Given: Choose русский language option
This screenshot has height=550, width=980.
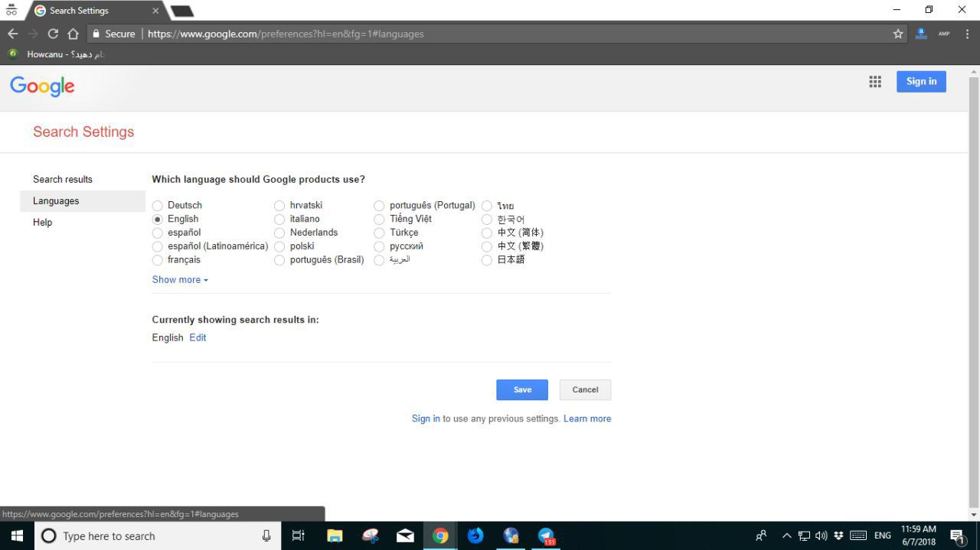Looking at the screenshot, I should [379, 247].
